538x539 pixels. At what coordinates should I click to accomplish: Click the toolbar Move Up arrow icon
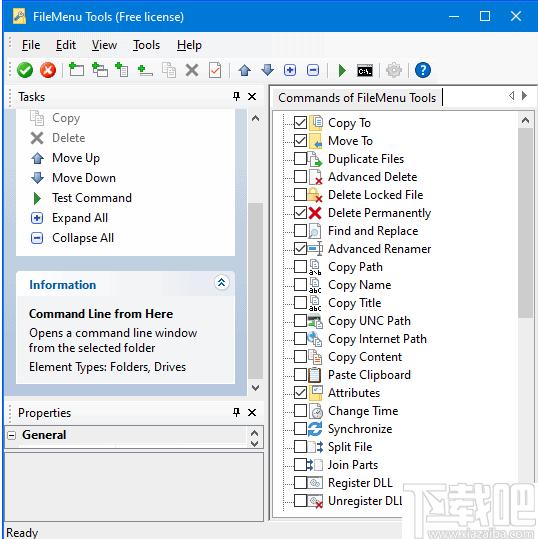coord(244,70)
